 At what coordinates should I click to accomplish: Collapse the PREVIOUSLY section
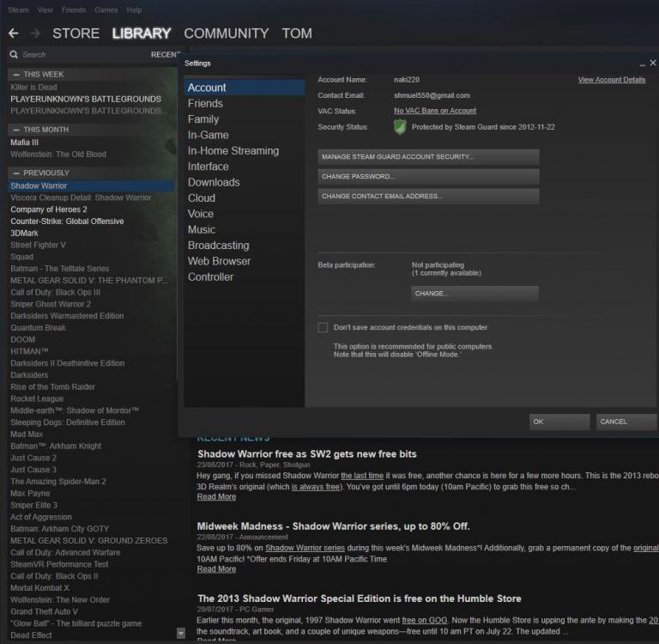(16, 173)
